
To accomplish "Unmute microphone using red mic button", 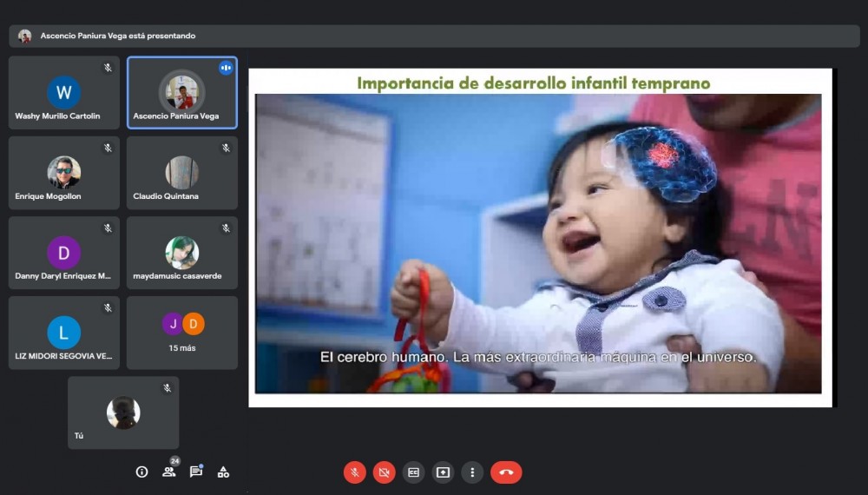I will pos(354,472).
